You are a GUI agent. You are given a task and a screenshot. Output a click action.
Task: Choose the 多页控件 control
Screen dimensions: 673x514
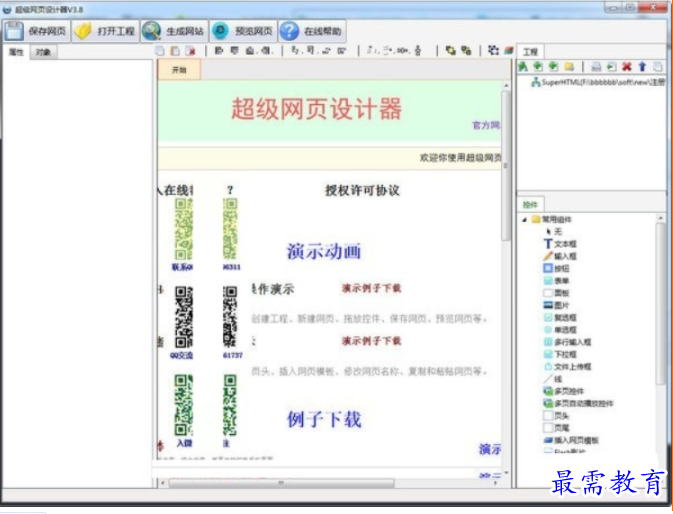(x=564, y=391)
